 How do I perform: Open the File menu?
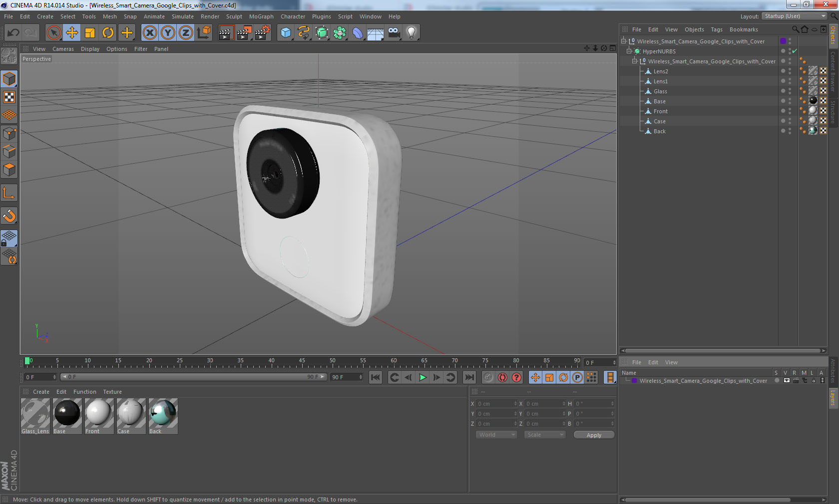point(8,16)
